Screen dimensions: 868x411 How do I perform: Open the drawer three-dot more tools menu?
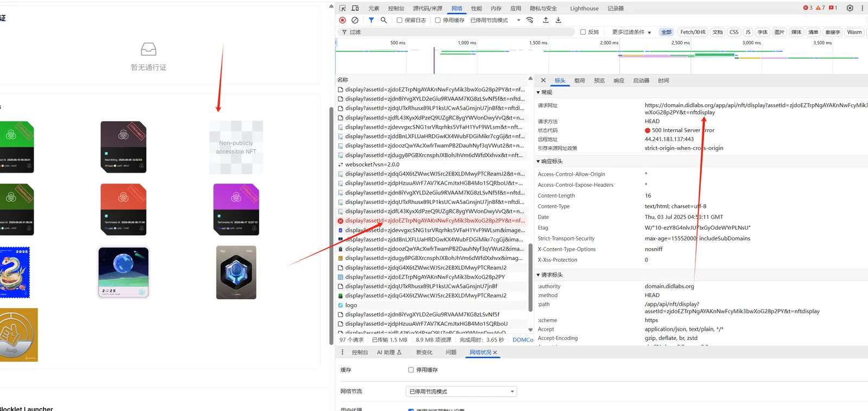pyautogui.click(x=342, y=352)
